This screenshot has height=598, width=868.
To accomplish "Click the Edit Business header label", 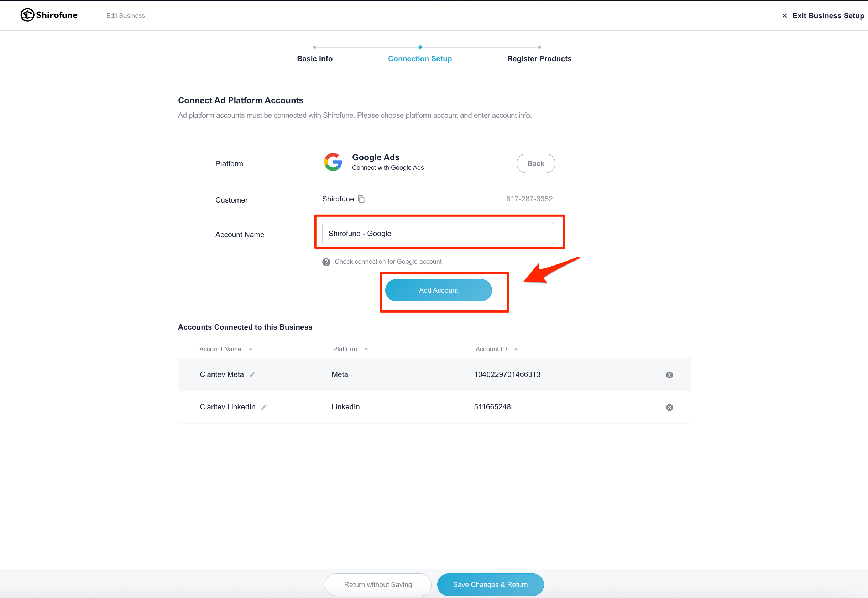I will click(126, 15).
